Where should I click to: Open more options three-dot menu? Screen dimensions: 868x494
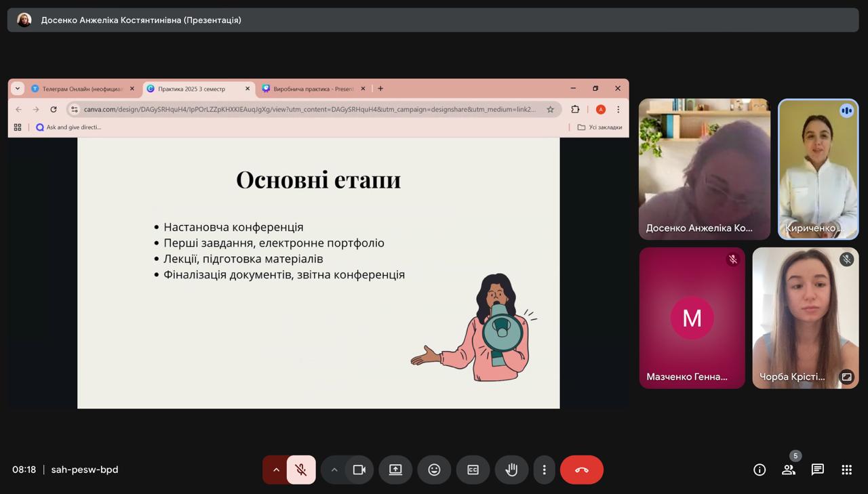coord(544,470)
